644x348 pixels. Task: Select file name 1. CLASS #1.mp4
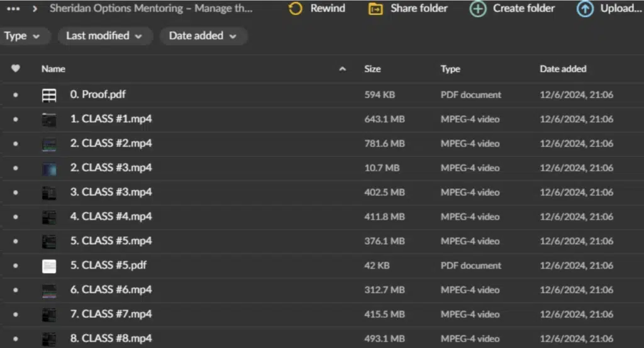[x=111, y=119]
